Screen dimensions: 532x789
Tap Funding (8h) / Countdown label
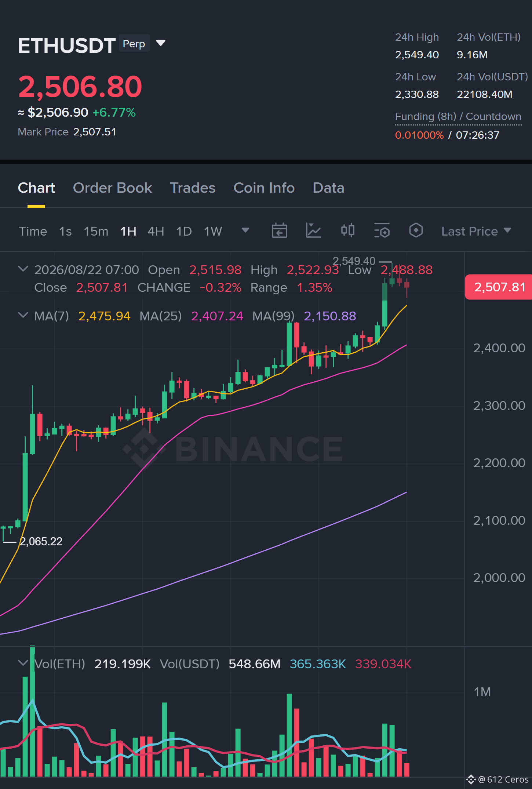(458, 117)
